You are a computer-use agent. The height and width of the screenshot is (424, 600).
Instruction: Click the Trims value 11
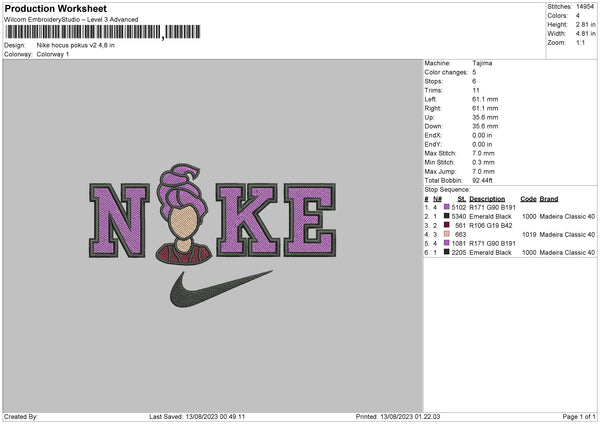(476, 90)
